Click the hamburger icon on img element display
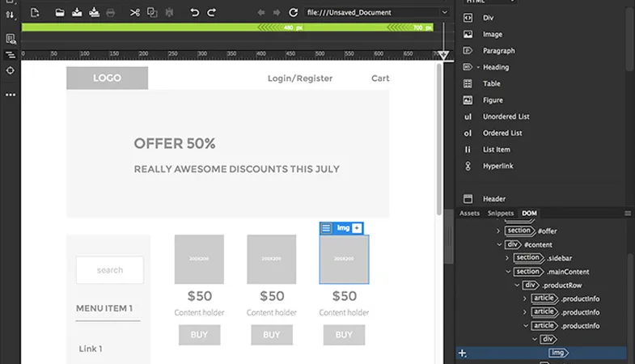This screenshot has height=364, width=635. 327,228
